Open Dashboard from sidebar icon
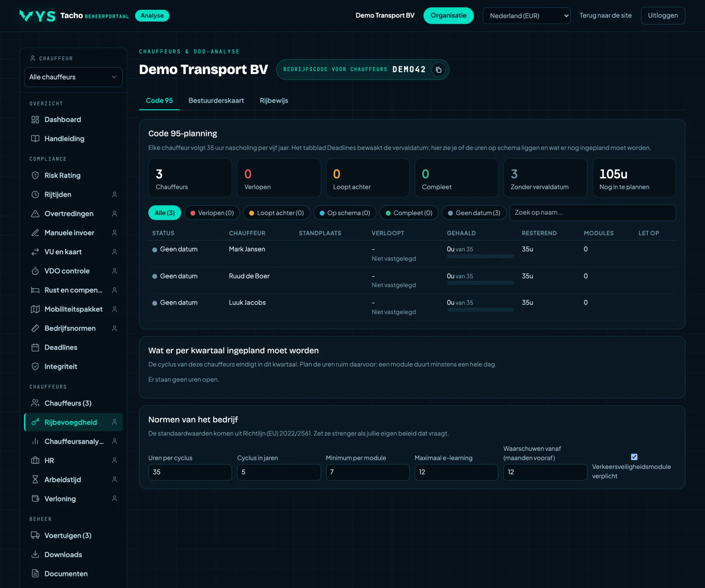Viewport: 705px width, 588px height. point(35,119)
